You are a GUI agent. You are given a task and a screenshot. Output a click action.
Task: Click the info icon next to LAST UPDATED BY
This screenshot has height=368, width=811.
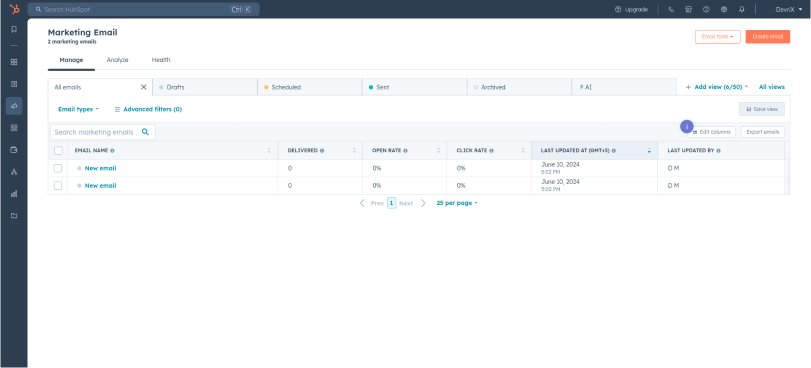click(x=719, y=151)
